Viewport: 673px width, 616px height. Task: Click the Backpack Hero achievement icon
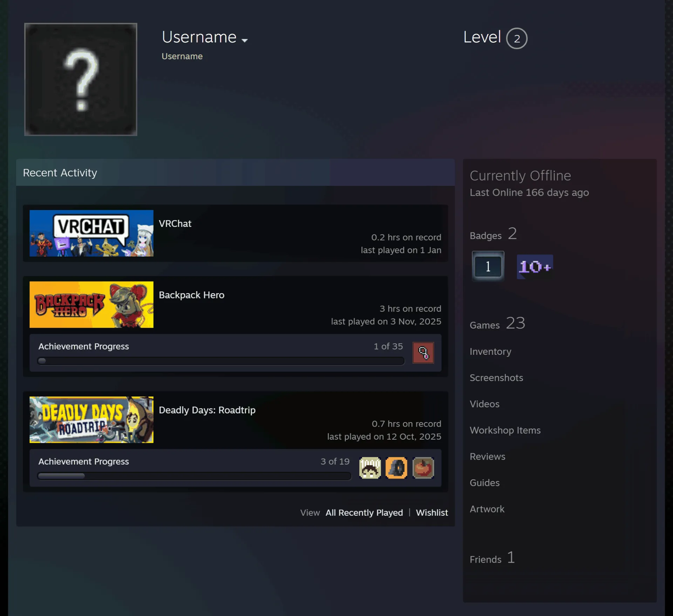pos(423,353)
